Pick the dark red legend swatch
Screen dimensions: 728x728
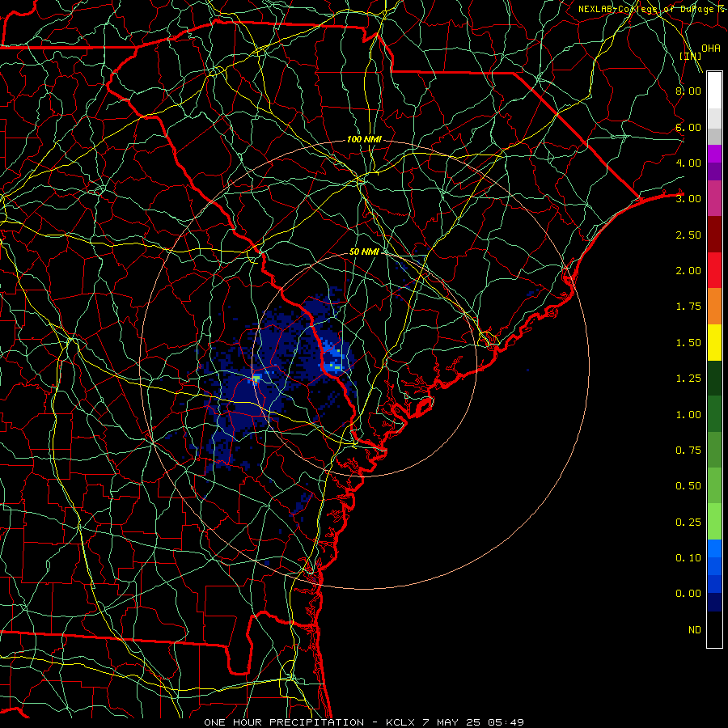(714, 235)
